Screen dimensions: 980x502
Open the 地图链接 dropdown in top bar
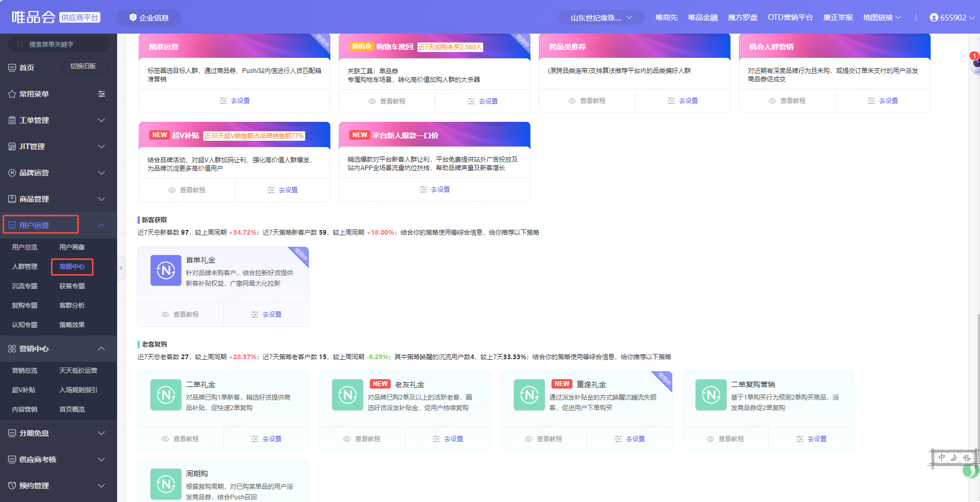point(882,17)
